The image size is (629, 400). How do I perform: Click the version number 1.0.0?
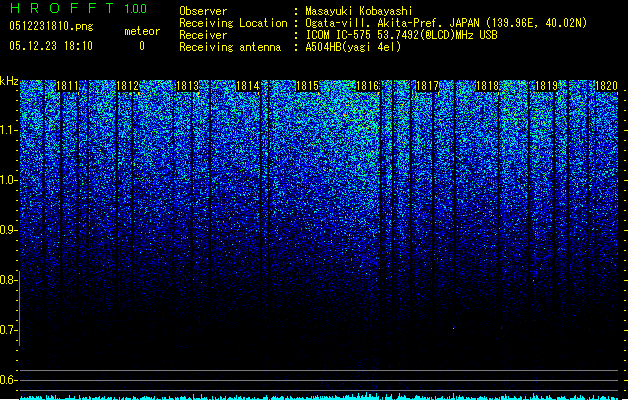(136, 9)
